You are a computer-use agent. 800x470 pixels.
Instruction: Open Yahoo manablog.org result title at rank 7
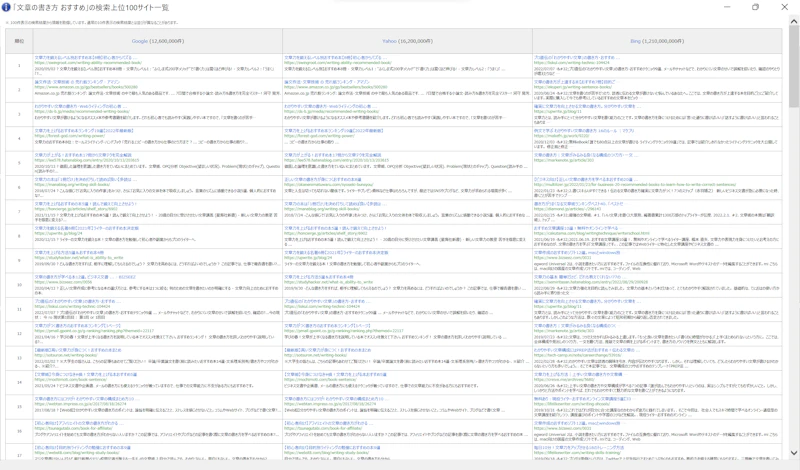click(336, 204)
